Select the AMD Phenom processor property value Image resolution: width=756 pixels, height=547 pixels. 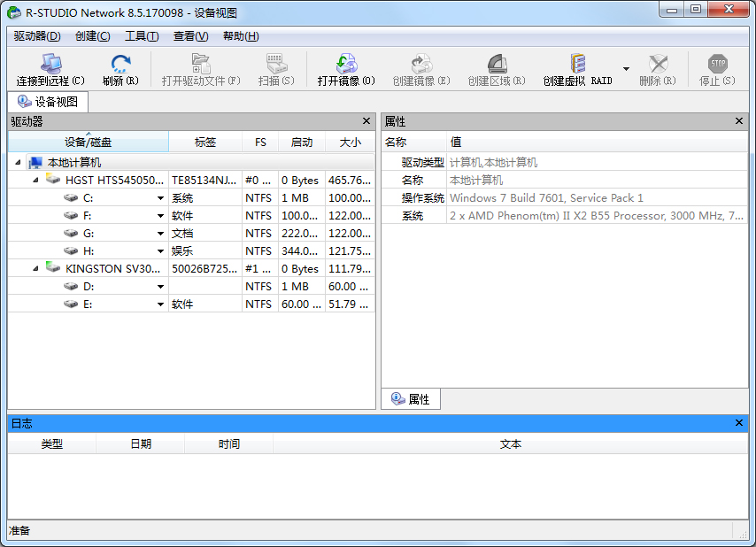pos(597,215)
